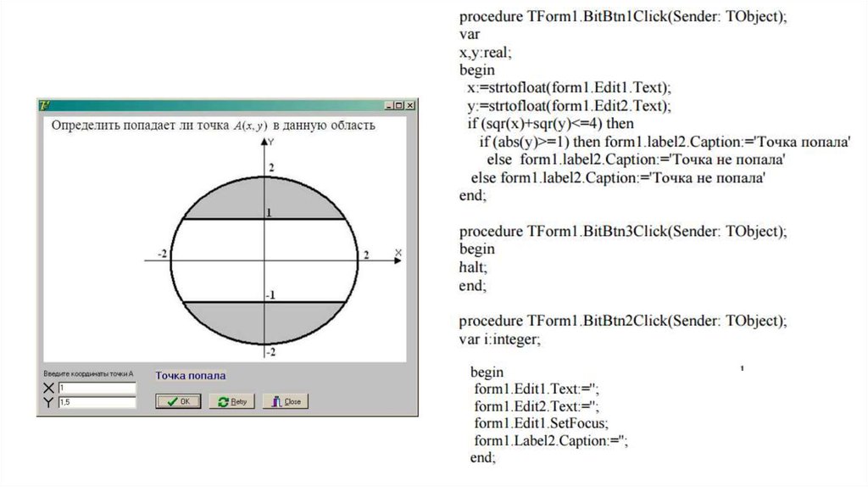Maximize the form window
Viewport: 868px width, 487px height.
[x=399, y=105]
